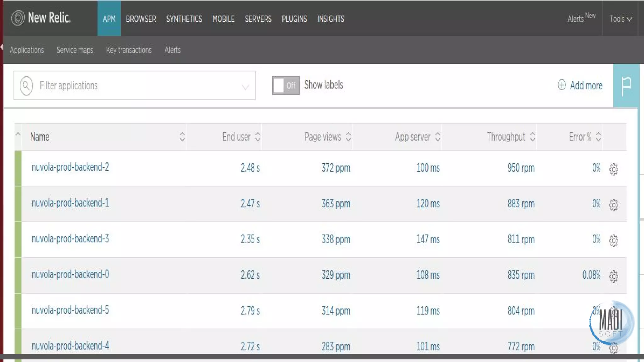Open settings gear for nuvola-prod-backend-3
This screenshot has height=362, width=644.
coord(613,241)
